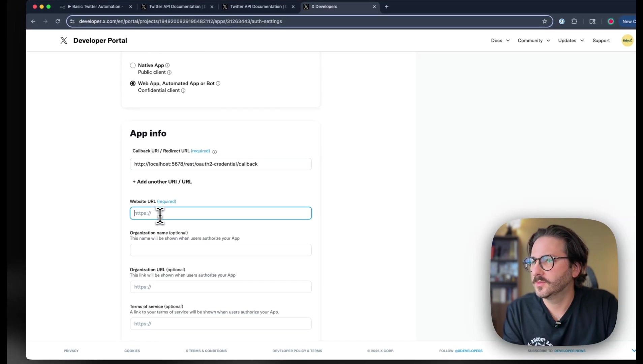The height and width of the screenshot is (364, 643).
Task: Click info icon next to Callback URI label
Action: point(215,152)
